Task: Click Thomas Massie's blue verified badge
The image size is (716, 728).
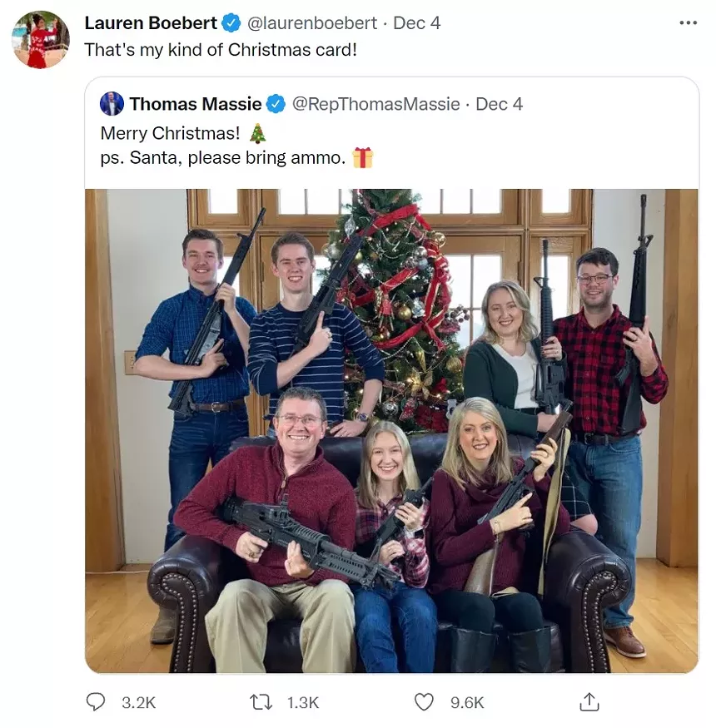Action: click(276, 104)
